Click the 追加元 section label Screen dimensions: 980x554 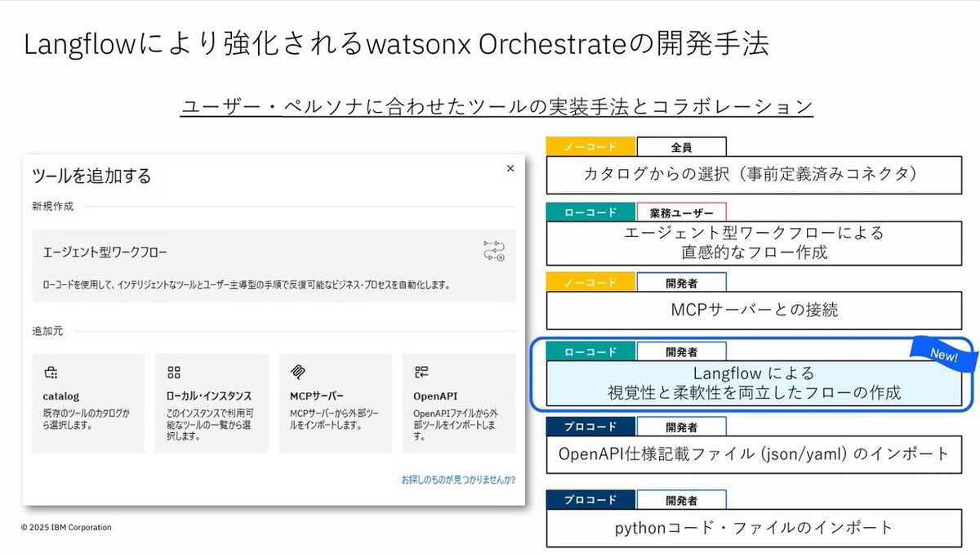pyautogui.click(x=47, y=331)
